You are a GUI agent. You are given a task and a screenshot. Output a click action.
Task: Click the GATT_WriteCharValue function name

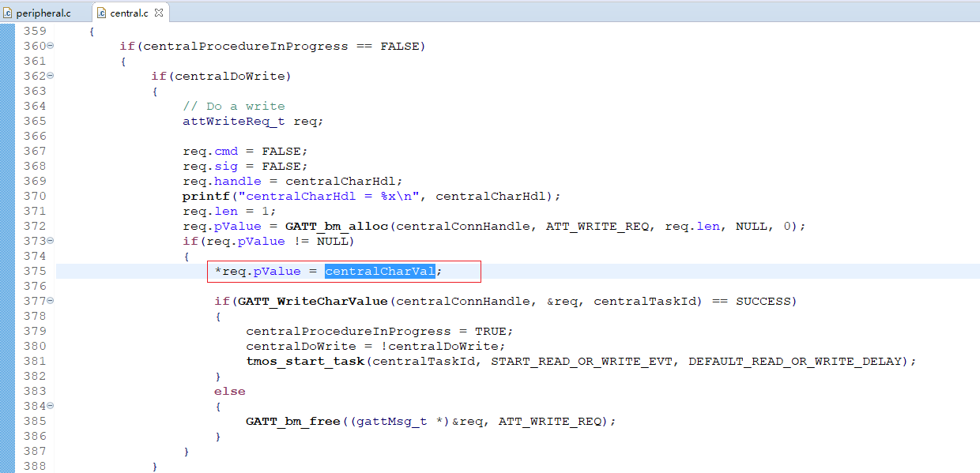click(x=312, y=302)
